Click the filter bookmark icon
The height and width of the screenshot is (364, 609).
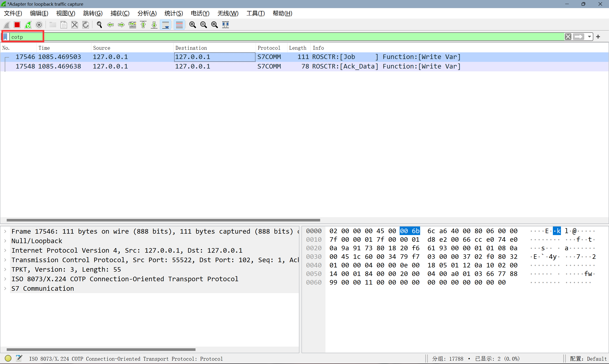(5, 37)
